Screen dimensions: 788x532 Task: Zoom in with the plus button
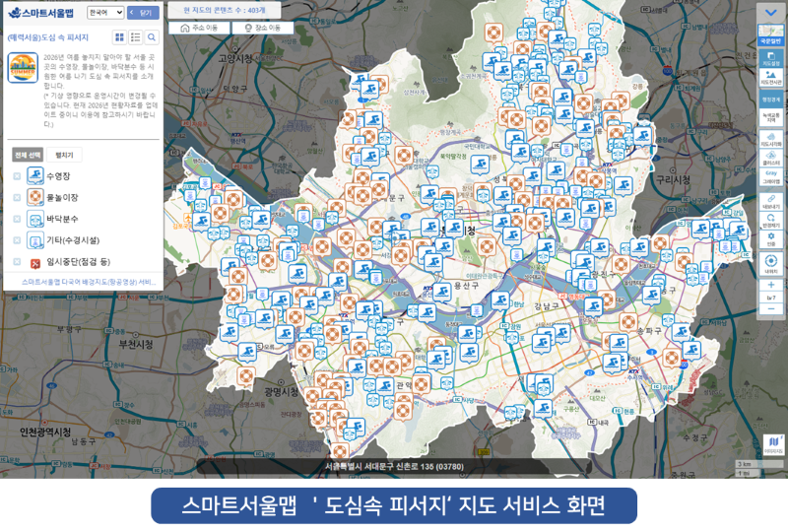[770, 285]
